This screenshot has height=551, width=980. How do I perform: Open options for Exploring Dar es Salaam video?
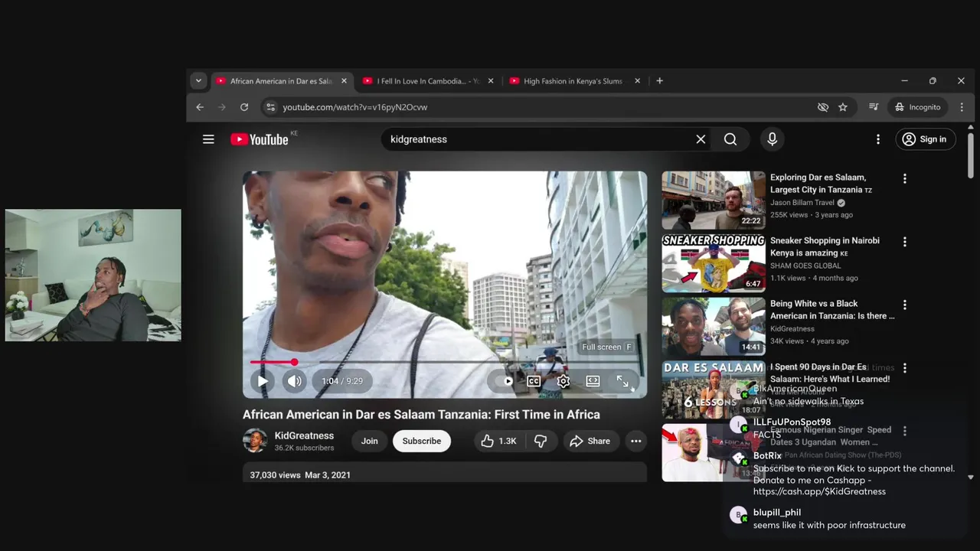(x=905, y=178)
